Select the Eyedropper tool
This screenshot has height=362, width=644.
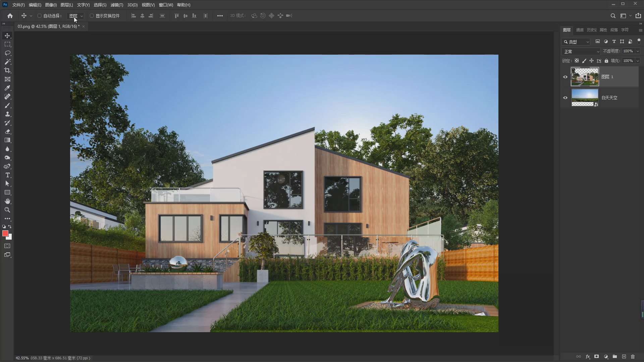coord(7,88)
